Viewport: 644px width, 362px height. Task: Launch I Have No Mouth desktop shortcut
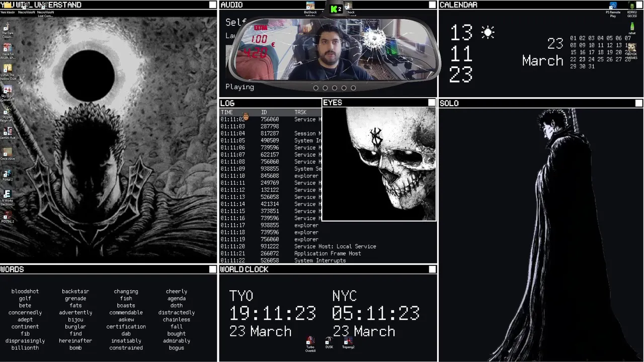point(7,50)
